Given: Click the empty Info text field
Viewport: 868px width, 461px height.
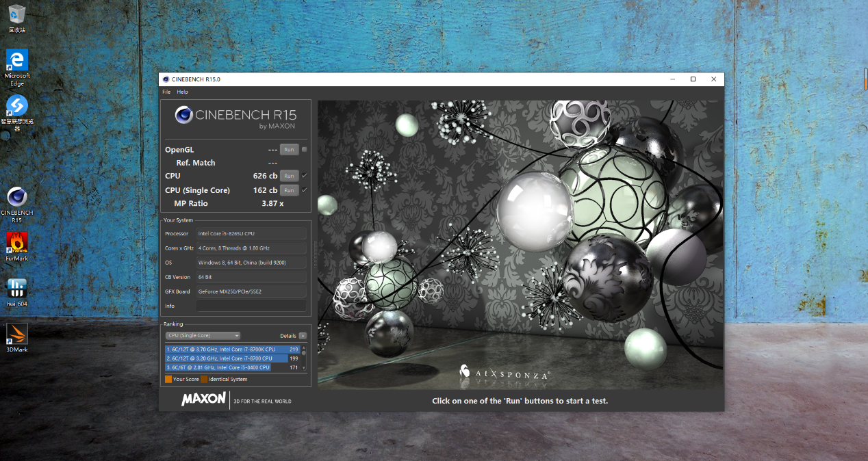Looking at the screenshot, I should 251,306.
